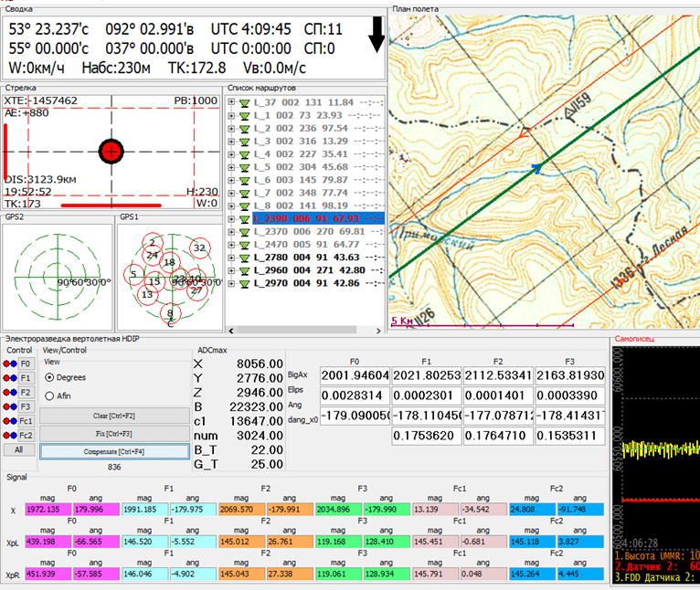This screenshot has width=700, height=590.
Task: Click the green route icon for L_37
Action: 244,103
